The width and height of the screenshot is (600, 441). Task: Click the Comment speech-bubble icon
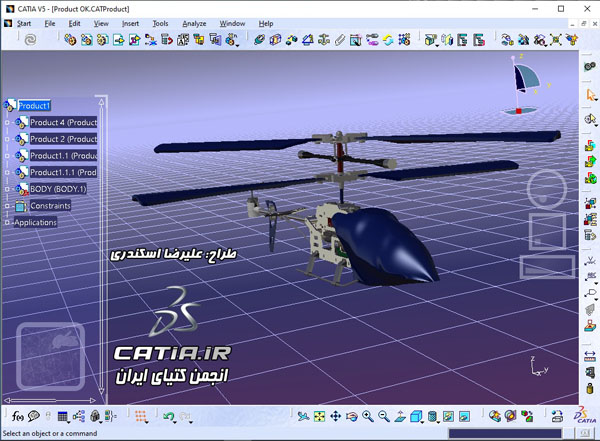(34, 416)
